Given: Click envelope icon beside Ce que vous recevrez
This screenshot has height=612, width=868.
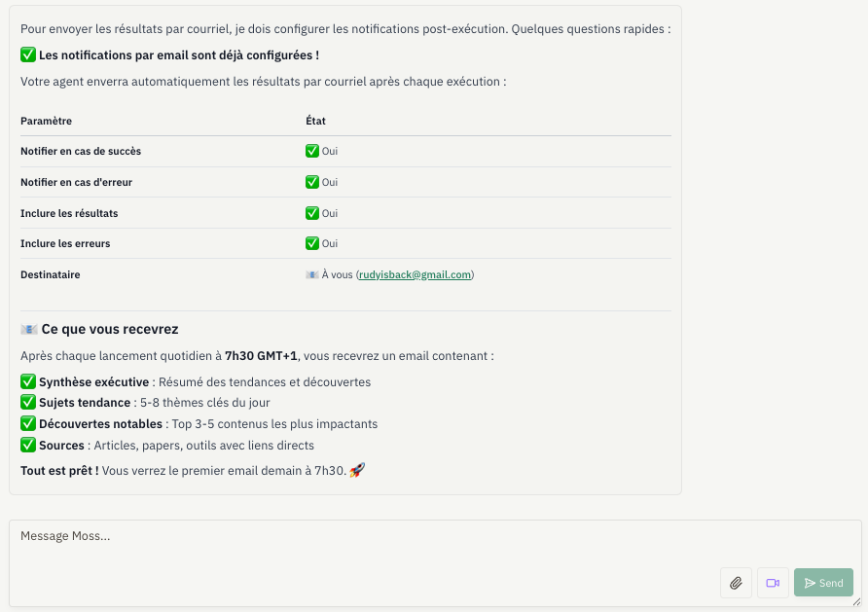Looking at the screenshot, I should click(x=29, y=330).
